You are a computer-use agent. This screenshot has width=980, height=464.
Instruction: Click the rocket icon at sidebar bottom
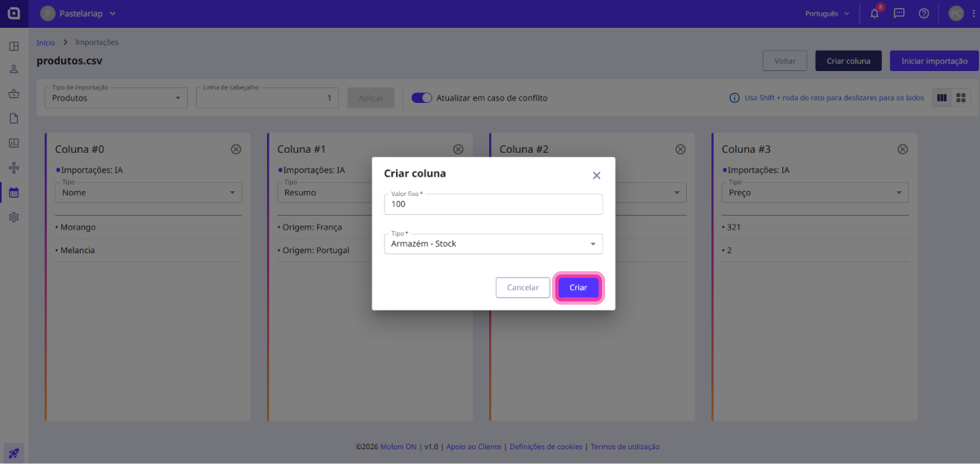pyautogui.click(x=14, y=452)
